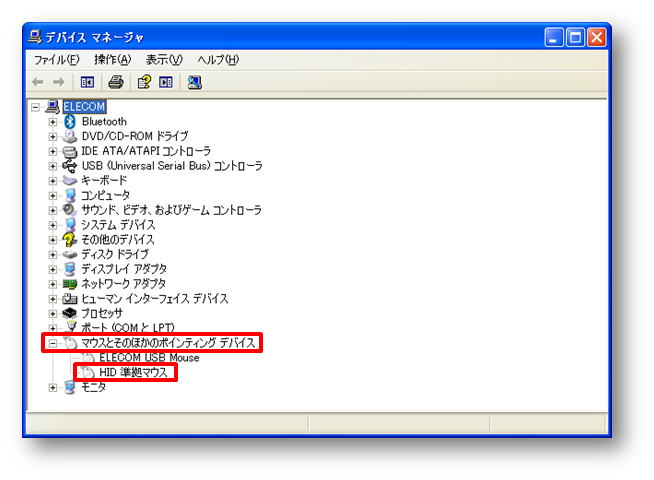654x480 pixels.
Task: Collapse the マウスとそのほかのポインティング デバイス node
Action: pos(53,343)
